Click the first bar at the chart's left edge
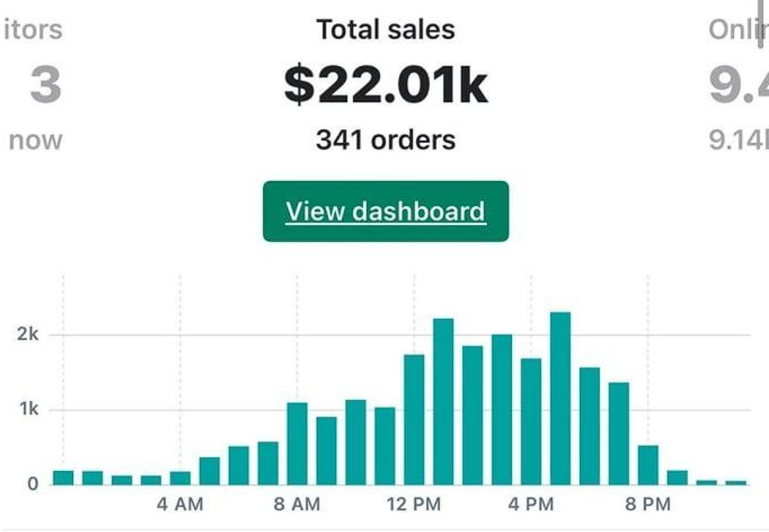769x532 pixels. pos(63,477)
